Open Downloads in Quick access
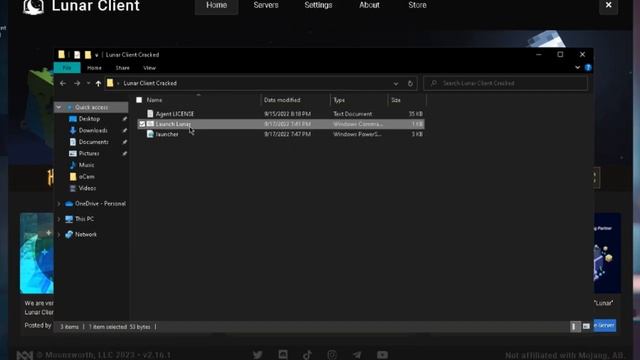This screenshot has height=360, width=640. point(93,130)
